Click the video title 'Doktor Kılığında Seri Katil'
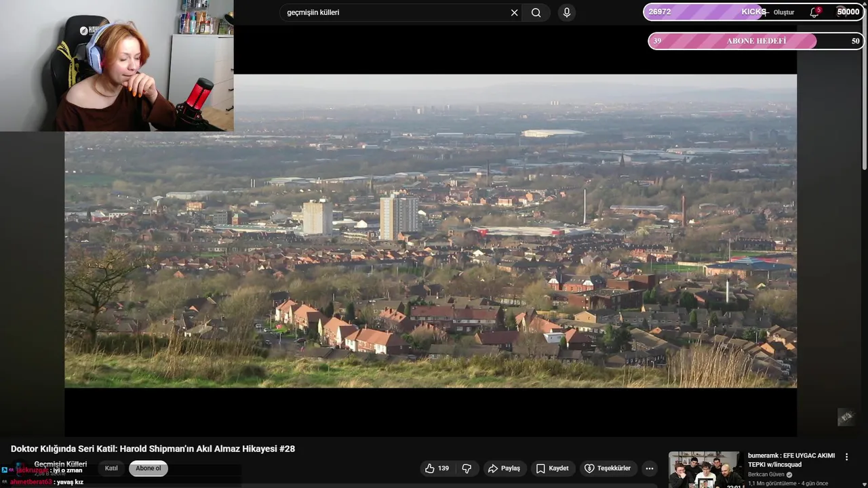Image resolution: width=868 pixels, height=488 pixels. [153, 449]
